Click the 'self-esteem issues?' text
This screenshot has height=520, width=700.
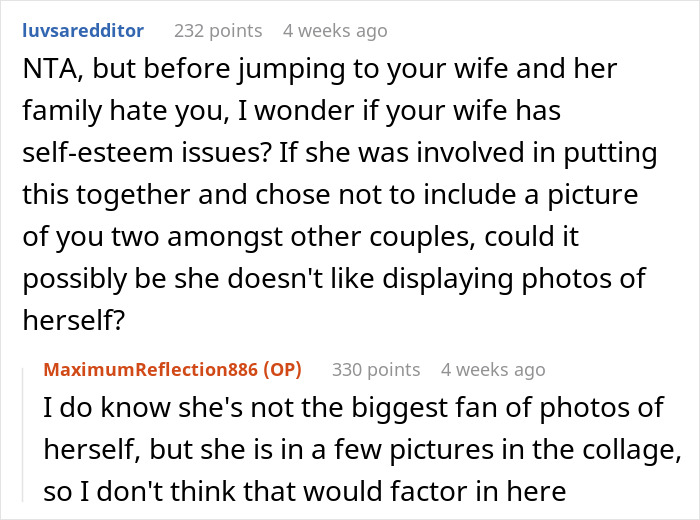click(147, 153)
